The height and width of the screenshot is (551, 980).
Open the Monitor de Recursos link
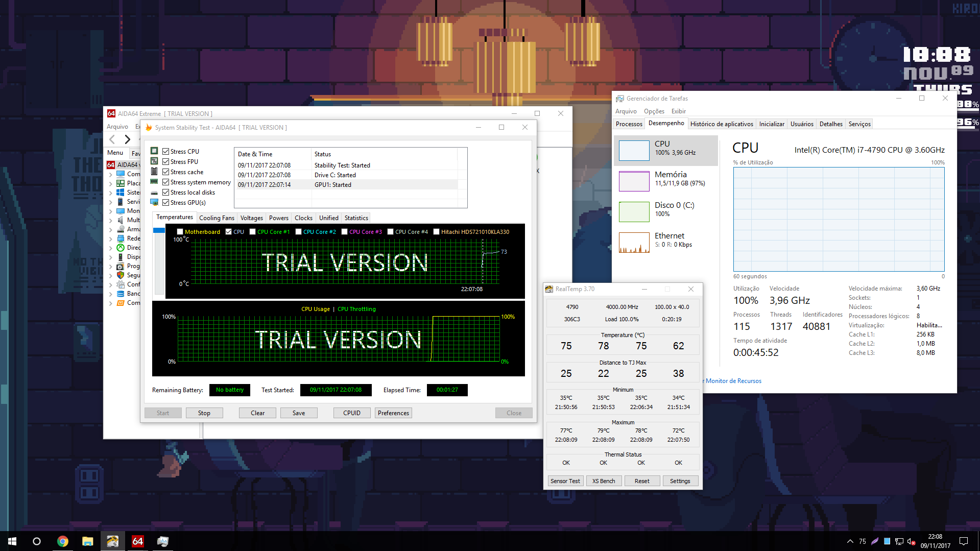click(x=733, y=381)
